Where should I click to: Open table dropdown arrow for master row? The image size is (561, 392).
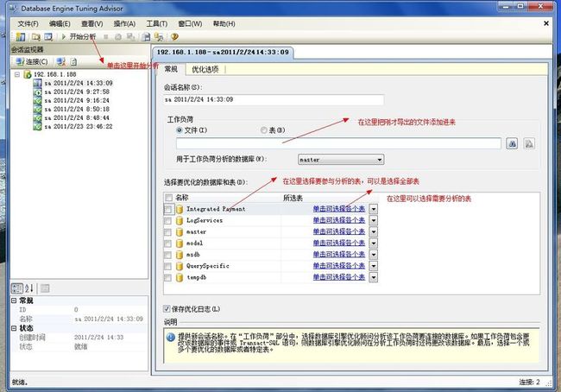pos(374,232)
